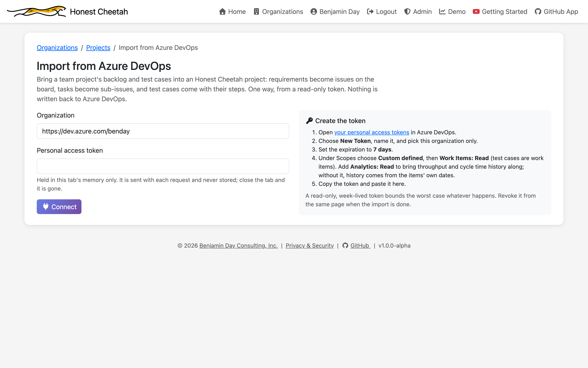This screenshot has width=588, height=368.
Task: Follow the Organizations breadcrumb link
Action: [x=57, y=48]
